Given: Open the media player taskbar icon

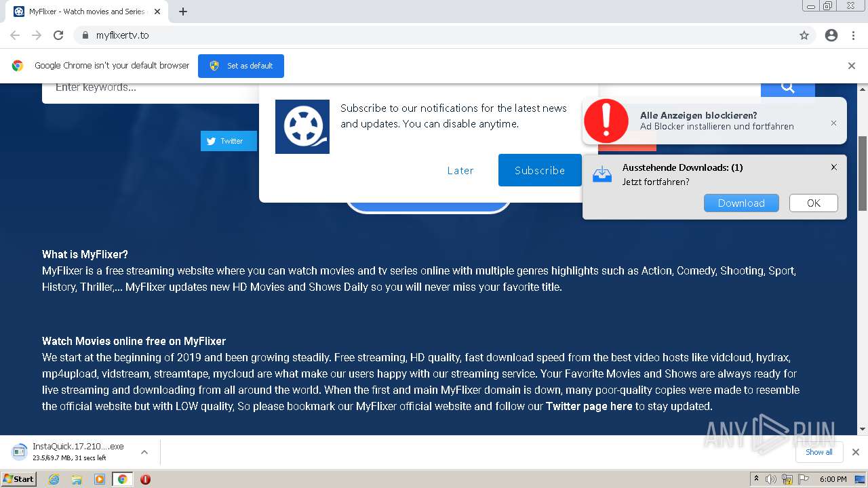Looking at the screenshot, I should [x=100, y=479].
